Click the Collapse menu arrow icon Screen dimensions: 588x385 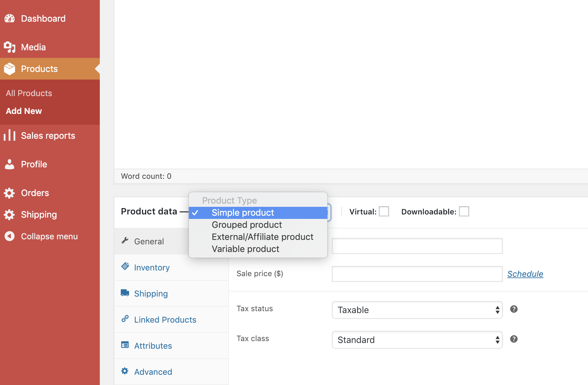click(10, 236)
